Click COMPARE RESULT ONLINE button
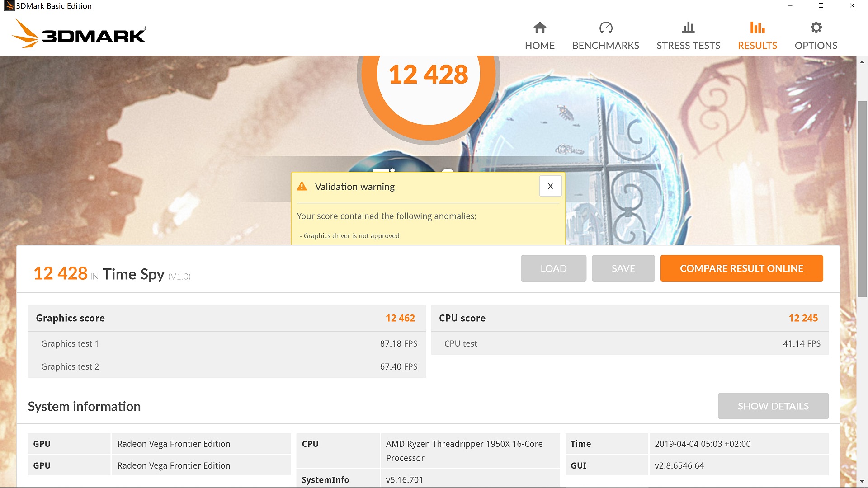Screen dimensions: 868x488 coord(741,268)
